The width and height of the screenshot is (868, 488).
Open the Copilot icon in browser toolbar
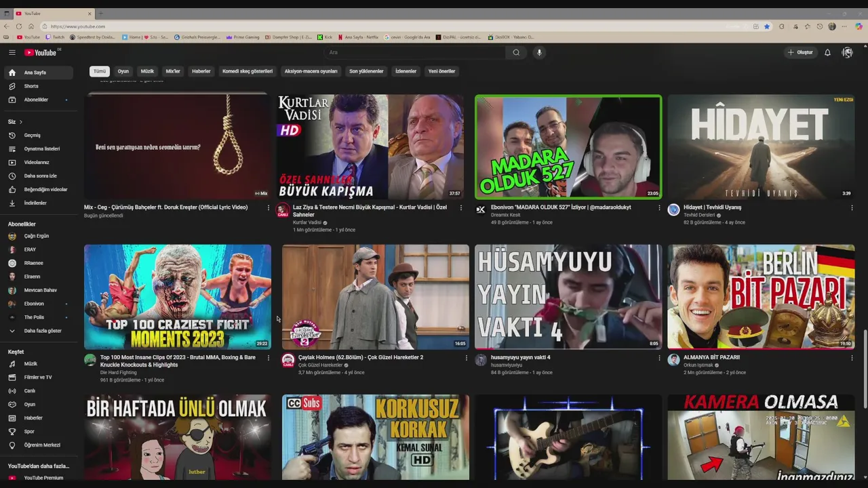tap(859, 26)
